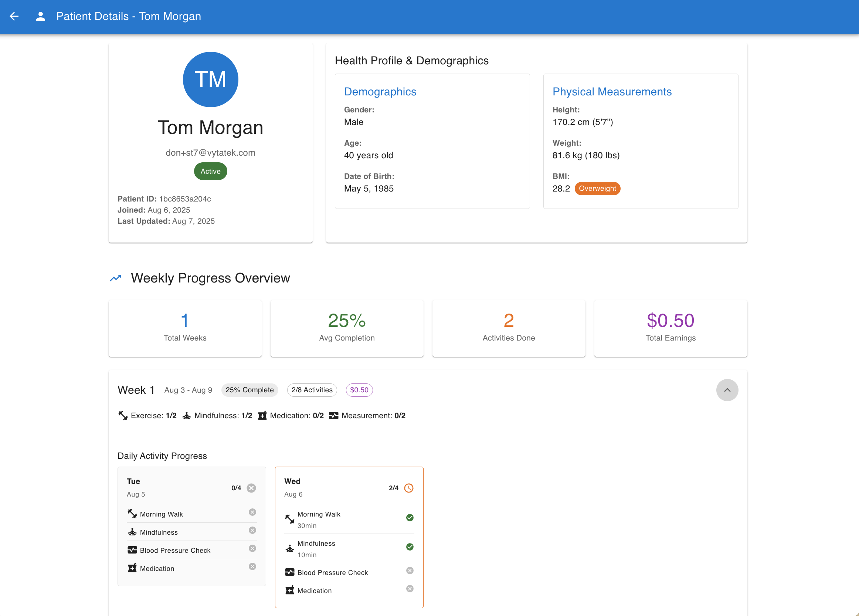
Task: Toggle Wednesday Mindfulness green checkmark
Action: pos(410,546)
